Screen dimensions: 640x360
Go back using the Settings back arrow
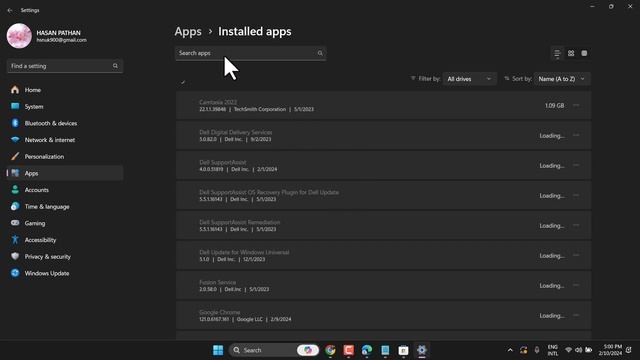(x=10, y=10)
